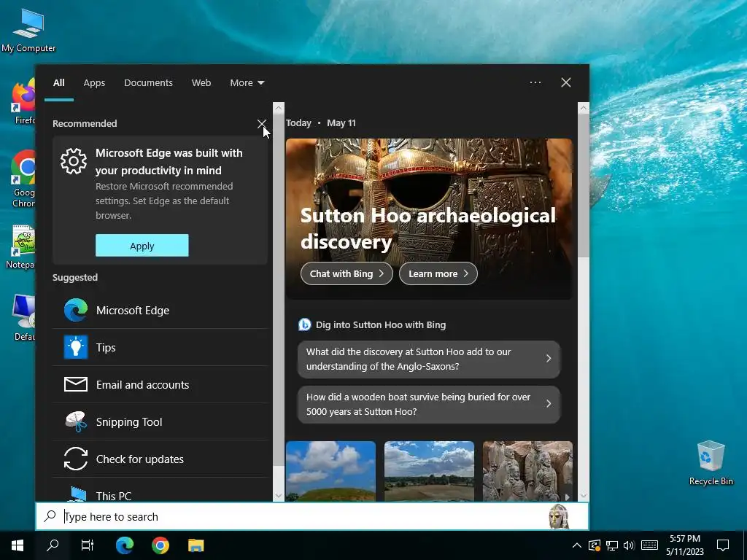The image size is (747, 560).
Task: Select the Google Chrome desktop shortcut
Action: [x=23, y=179]
